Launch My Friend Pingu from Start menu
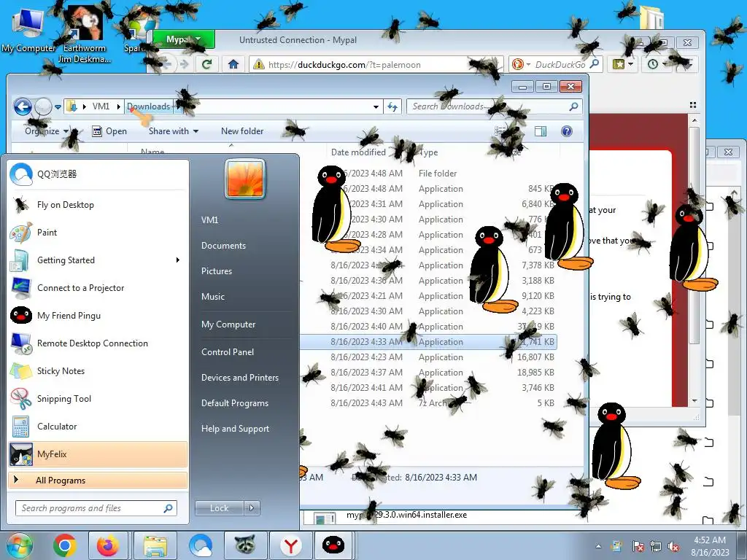 tap(98, 315)
